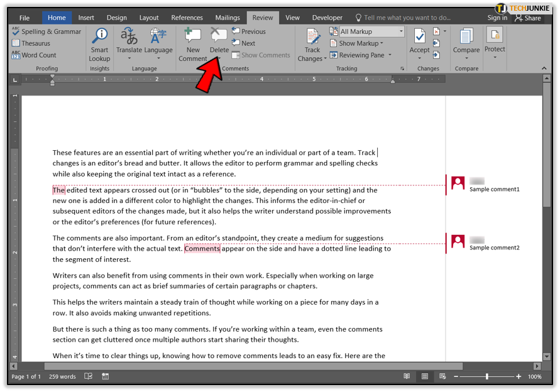
Task: Go to Previous comment
Action: (x=248, y=31)
